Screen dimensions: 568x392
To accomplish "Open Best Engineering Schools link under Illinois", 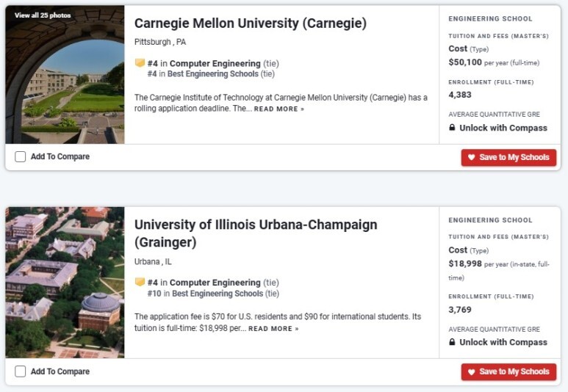I will (218, 293).
